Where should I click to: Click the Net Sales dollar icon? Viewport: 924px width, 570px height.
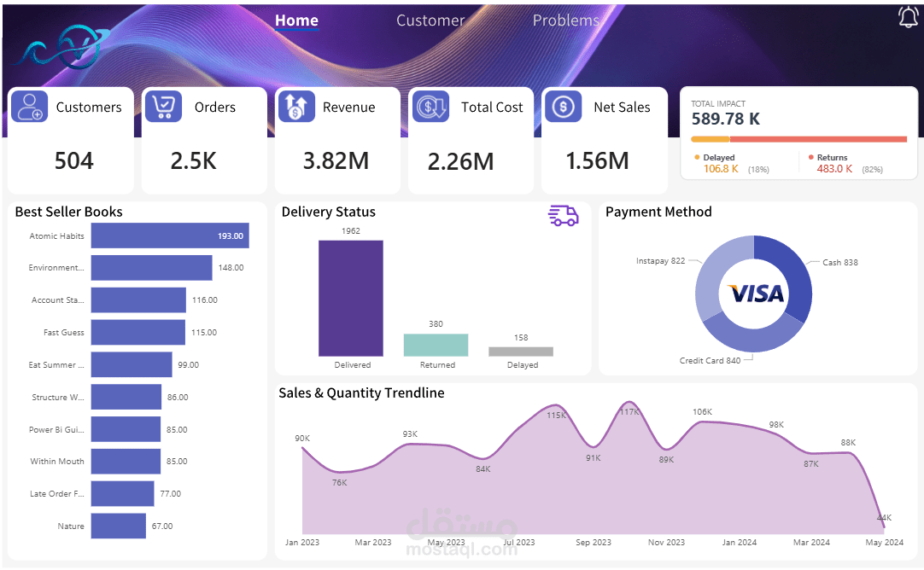tap(564, 107)
